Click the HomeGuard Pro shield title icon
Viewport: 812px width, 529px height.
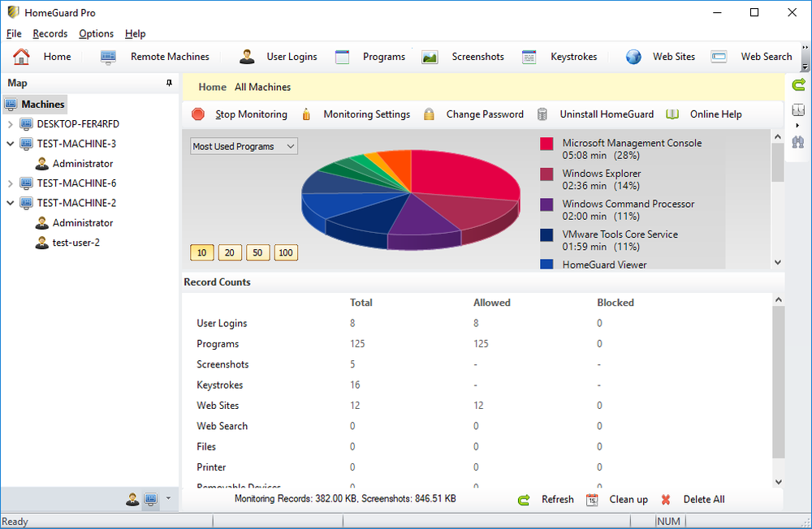click(x=14, y=12)
